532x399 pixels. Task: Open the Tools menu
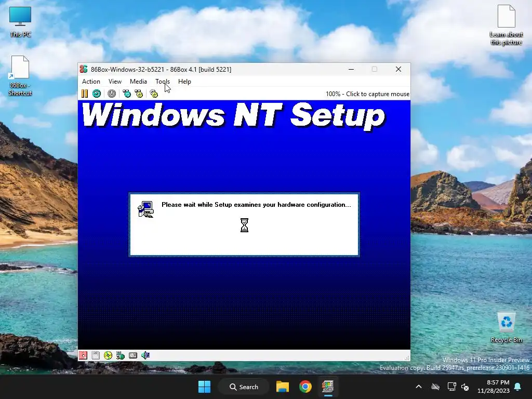[x=163, y=82]
